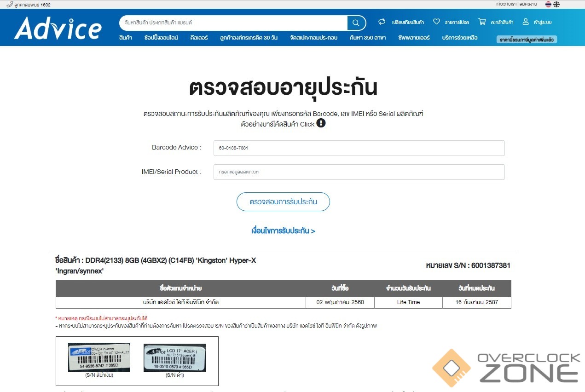The width and height of the screenshot is (585, 392).
Task: Open ค้นหา 350 สาขา menu item
Action: click(x=367, y=38)
